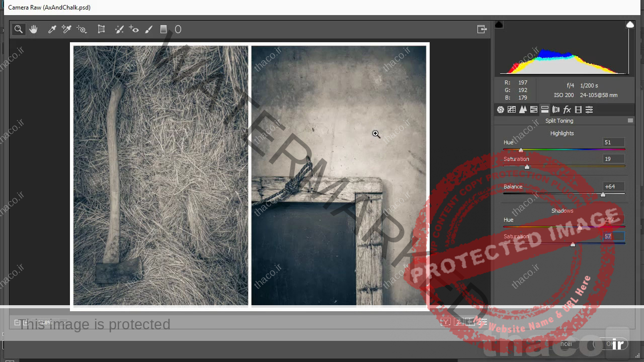Click the Cancel button
644x362 pixels.
click(563, 344)
